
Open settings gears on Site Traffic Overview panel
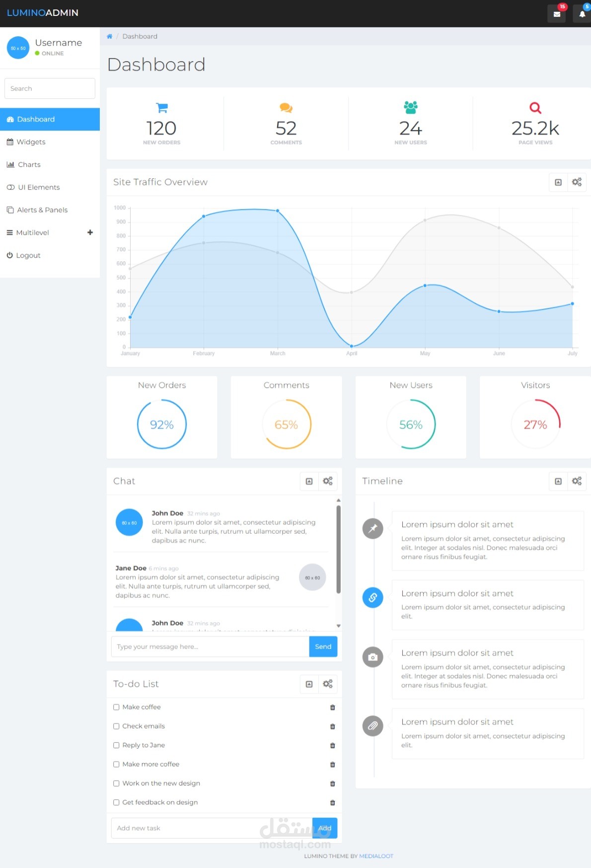577,182
